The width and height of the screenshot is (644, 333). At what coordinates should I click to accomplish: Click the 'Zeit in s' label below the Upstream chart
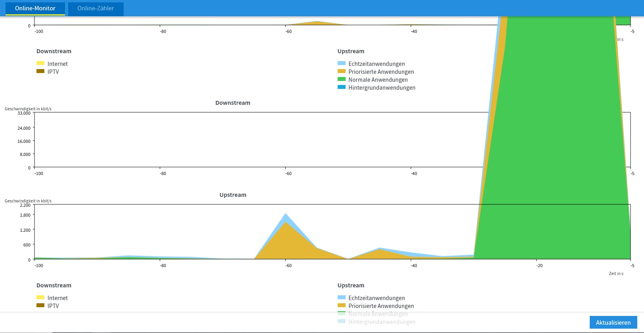[x=616, y=273]
